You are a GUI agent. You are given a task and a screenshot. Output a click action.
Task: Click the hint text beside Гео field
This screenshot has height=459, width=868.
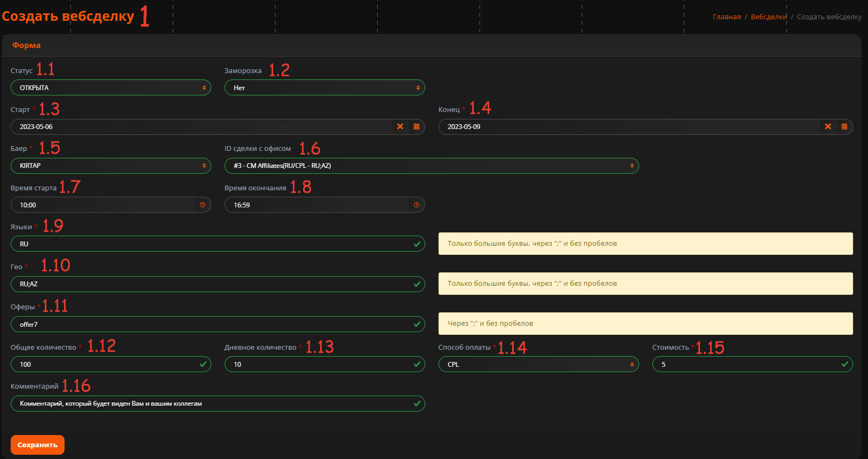(x=532, y=284)
